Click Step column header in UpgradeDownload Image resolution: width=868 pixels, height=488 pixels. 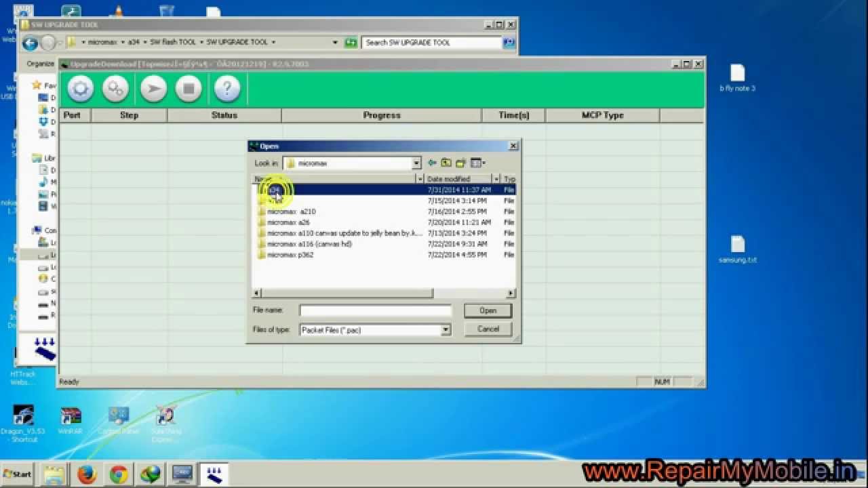(129, 115)
